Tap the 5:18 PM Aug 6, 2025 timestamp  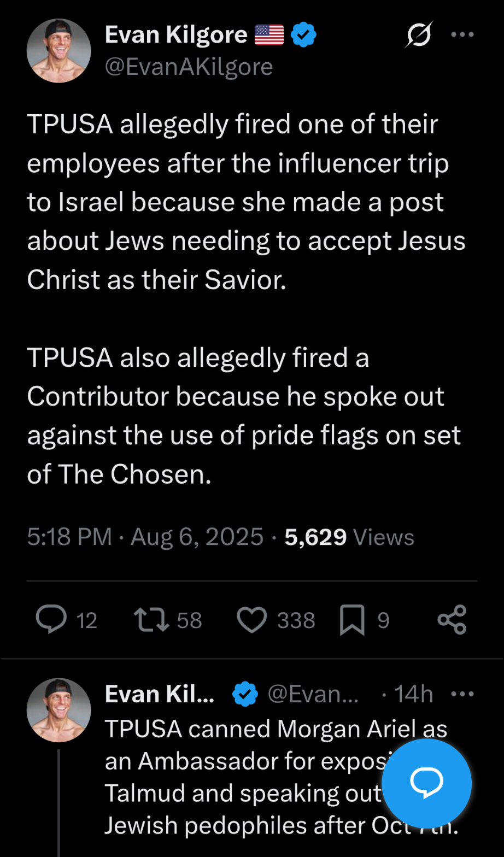(145, 537)
